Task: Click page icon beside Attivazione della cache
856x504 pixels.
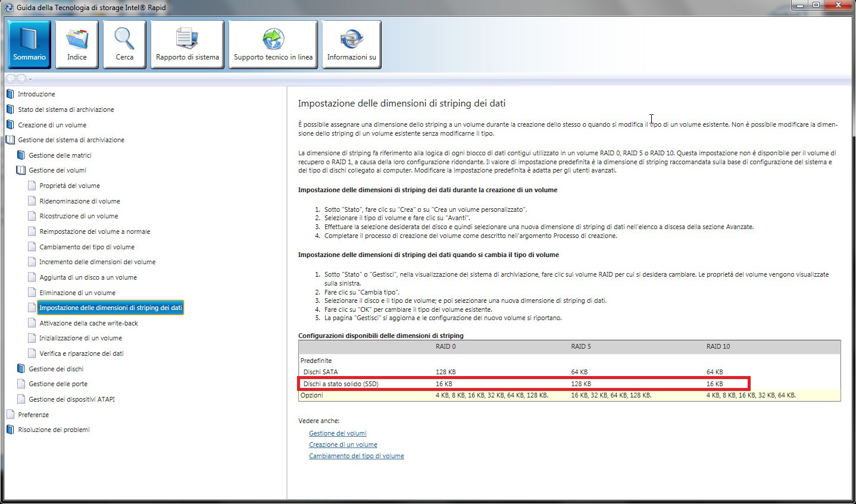Action: point(32,323)
